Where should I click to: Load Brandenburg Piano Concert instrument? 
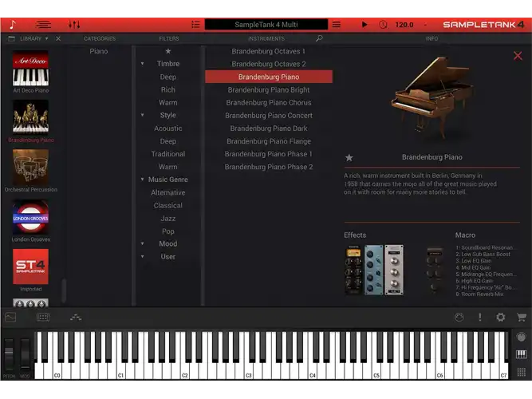[268, 116]
